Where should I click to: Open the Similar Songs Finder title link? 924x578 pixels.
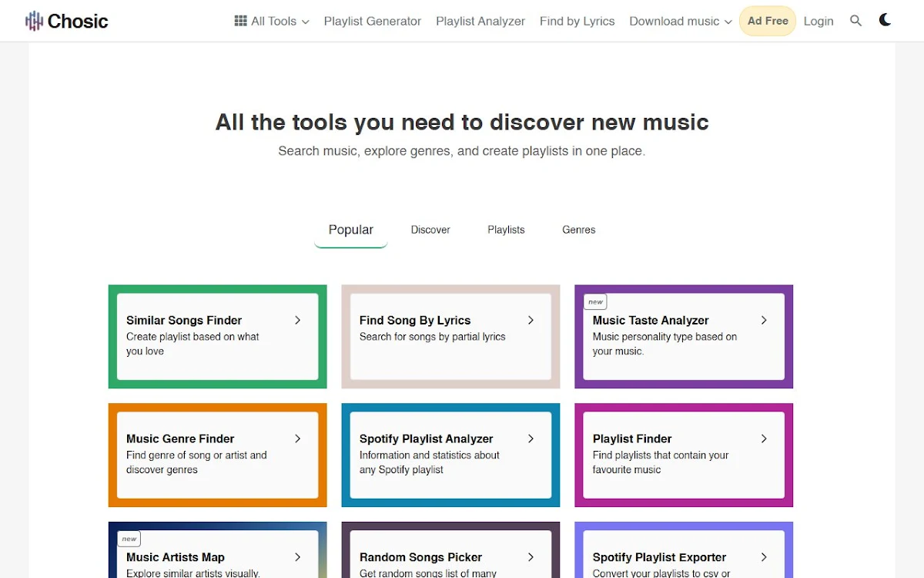click(184, 321)
